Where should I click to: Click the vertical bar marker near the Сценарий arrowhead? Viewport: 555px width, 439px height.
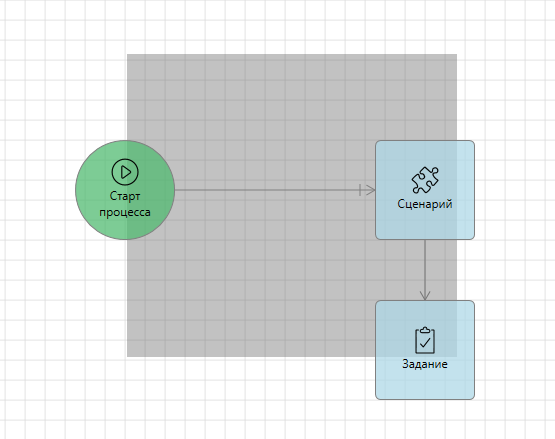[360, 190]
